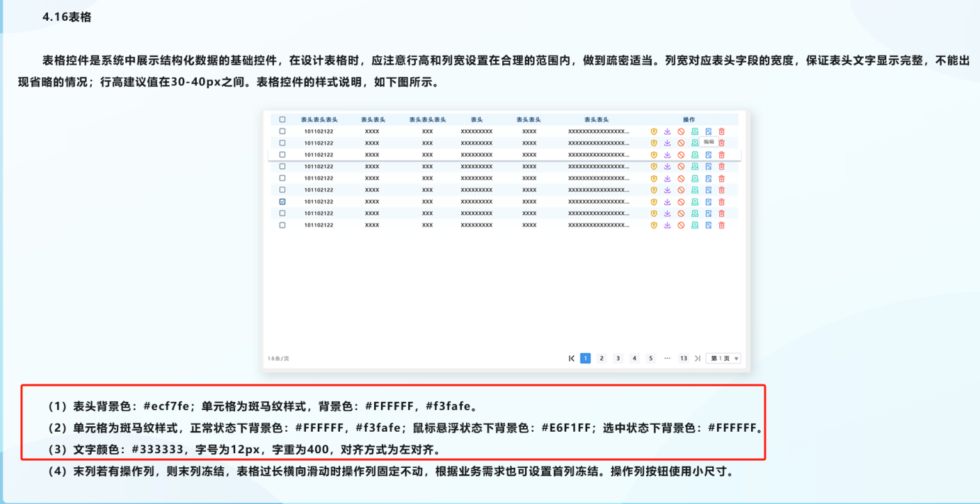Click the purple download icon in the first table row
This screenshot has width=980, height=504.
(667, 131)
